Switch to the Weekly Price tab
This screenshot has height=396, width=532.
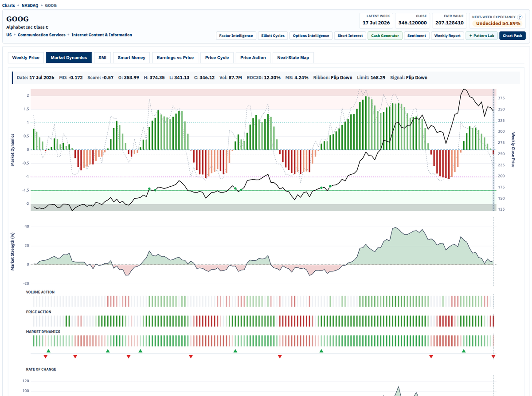click(26, 58)
